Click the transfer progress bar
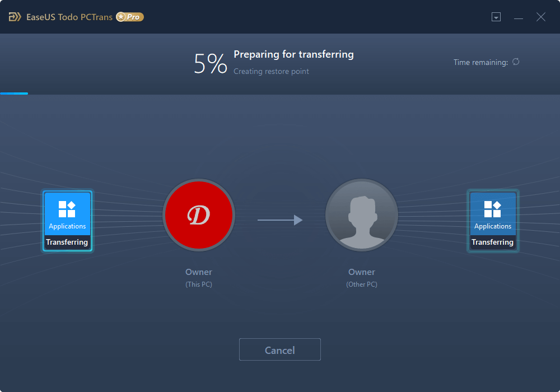Viewport: 560px width, 392px height. [x=280, y=94]
